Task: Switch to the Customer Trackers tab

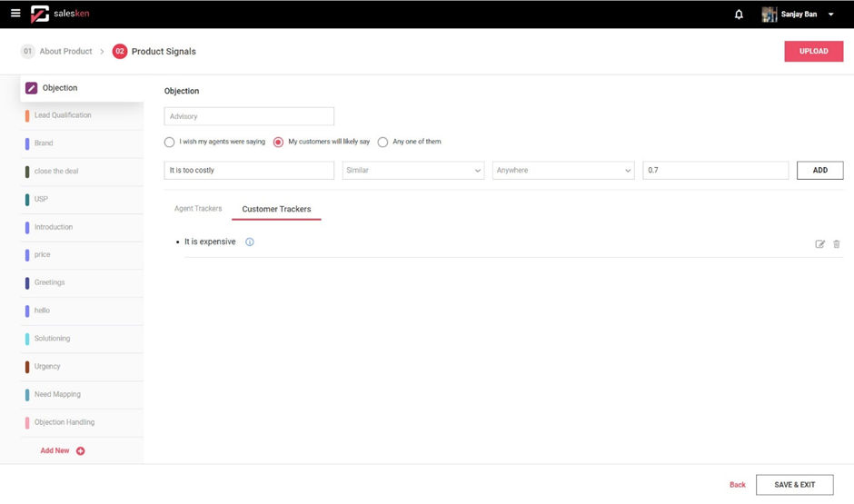Action: pyautogui.click(x=276, y=209)
